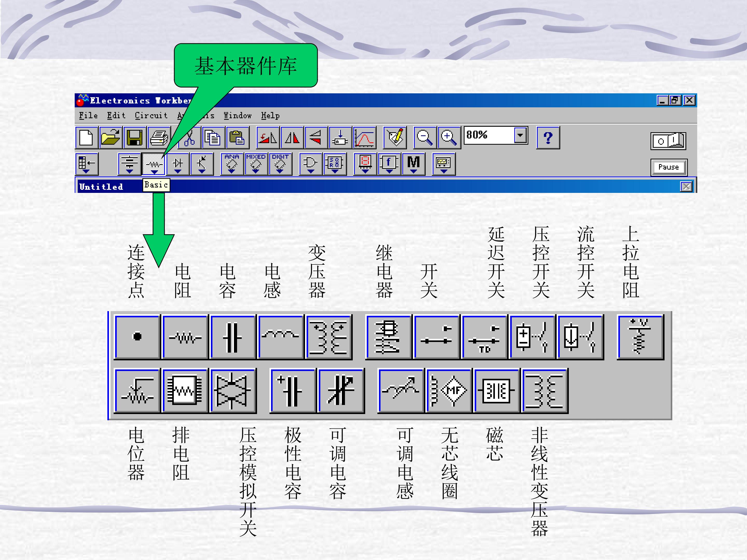This screenshot has height=560, width=747.
Task: Click the New file icon
Action: 87,138
